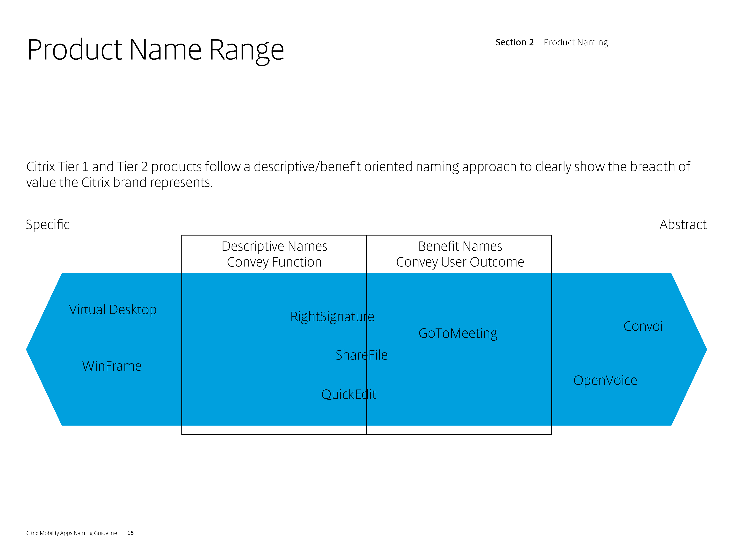Select the 'RightSignature' product name
747x560 pixels.
tap(332, 317)
